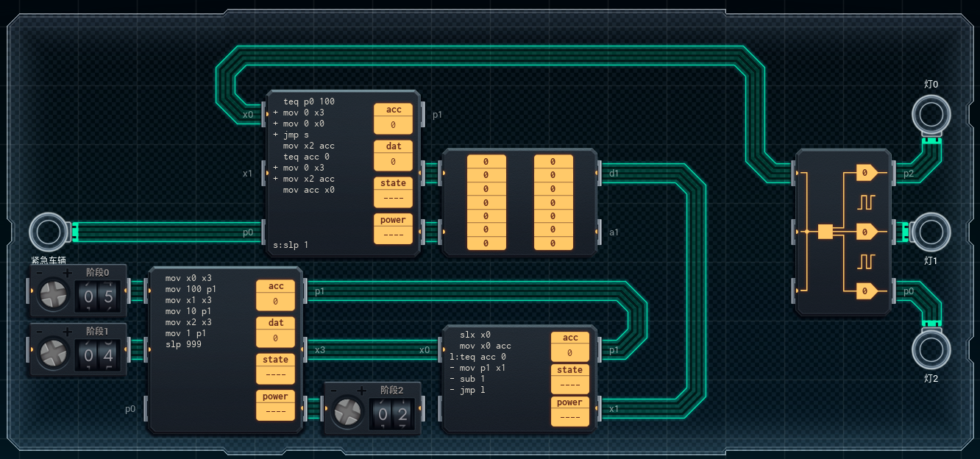The width and height of the screenshot is (980, 459).
Task: Click the code line '- sub 1'
Action: 467,379
